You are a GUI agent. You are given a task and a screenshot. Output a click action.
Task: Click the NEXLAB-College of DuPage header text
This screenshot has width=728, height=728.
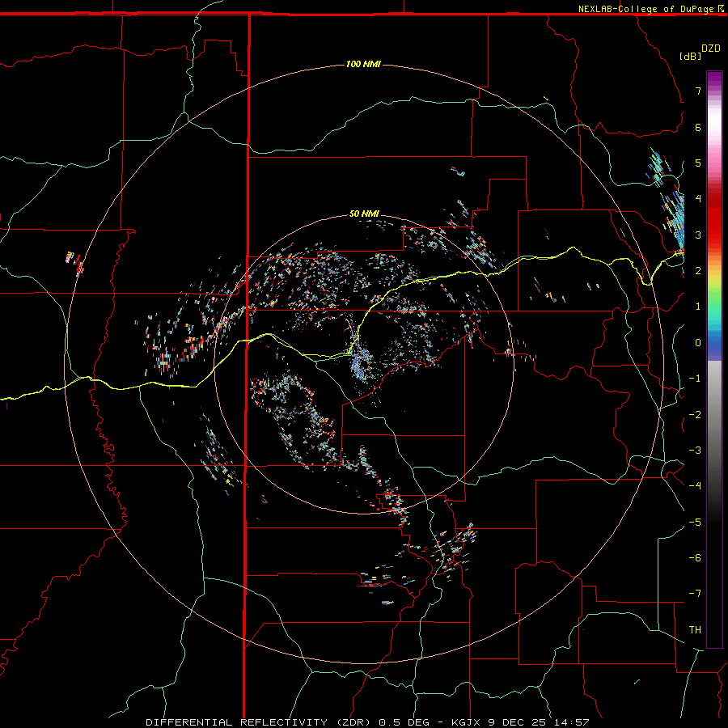click(x=645, y=9)
